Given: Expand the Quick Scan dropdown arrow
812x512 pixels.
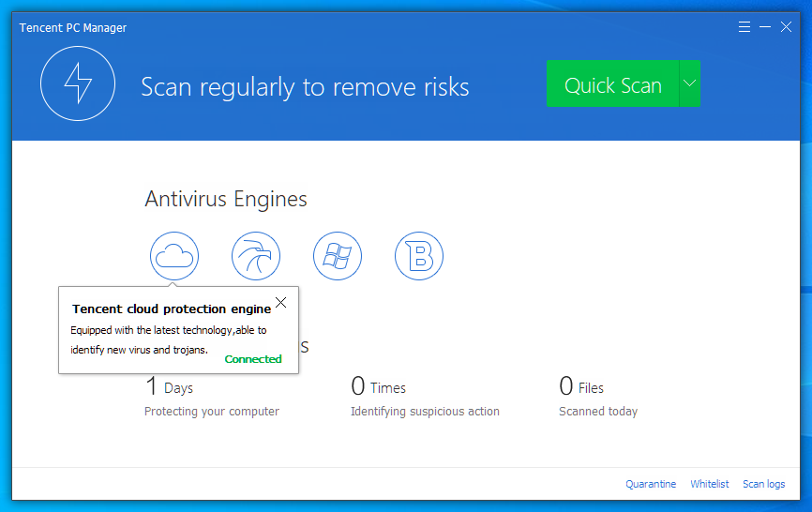Looking at the screenshot, I should click(x=689, y=84).
